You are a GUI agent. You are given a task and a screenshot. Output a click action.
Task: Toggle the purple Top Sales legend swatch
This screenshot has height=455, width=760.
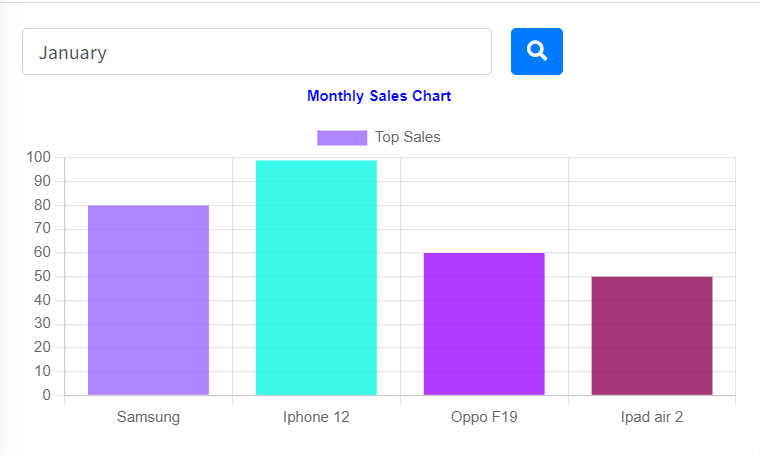(x=342, y=137)
